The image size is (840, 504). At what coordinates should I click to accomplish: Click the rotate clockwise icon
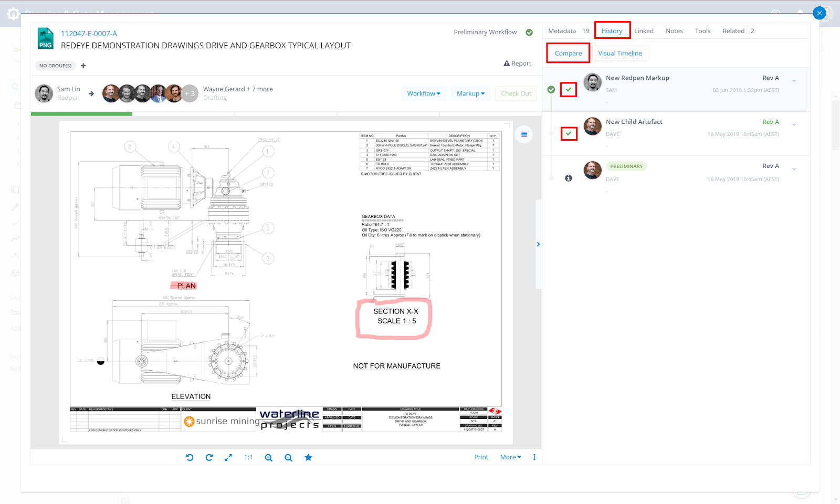(209, 457)
